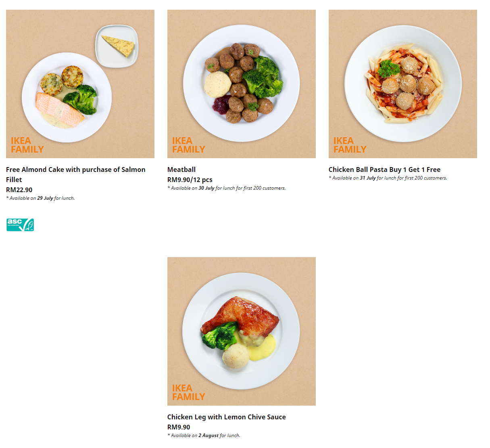
Task: Click the ASC certification logo
Action: tap(20, 225)
